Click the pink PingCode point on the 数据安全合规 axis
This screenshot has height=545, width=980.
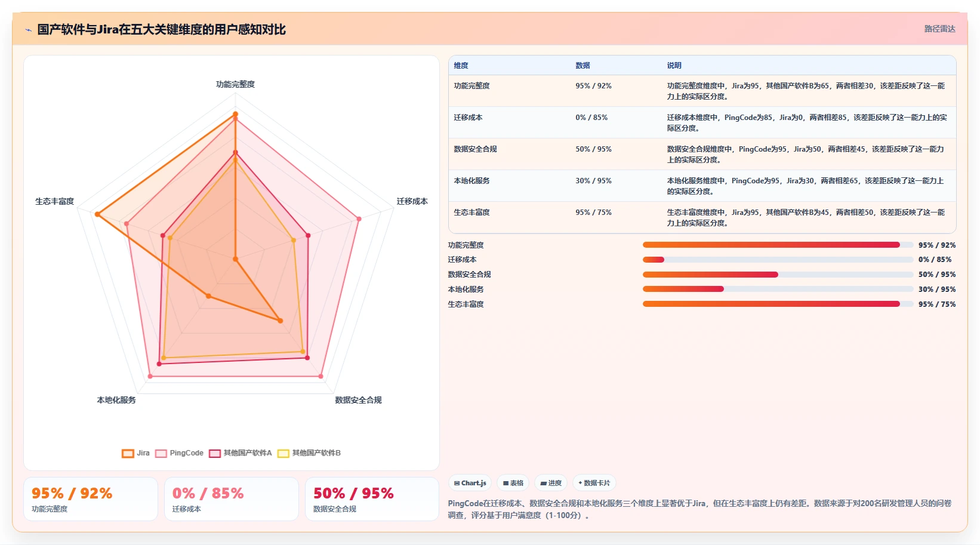coord(320,377)
